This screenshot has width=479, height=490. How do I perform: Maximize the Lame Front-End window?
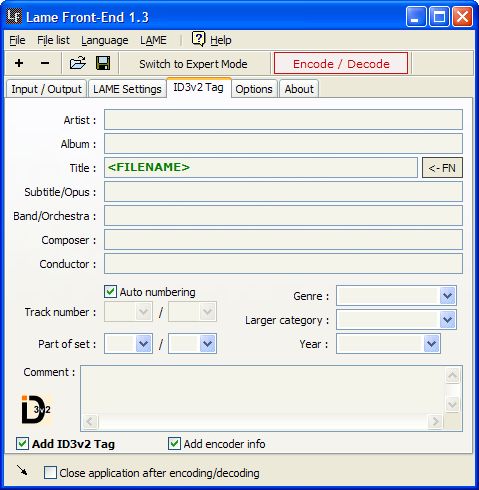439,17
